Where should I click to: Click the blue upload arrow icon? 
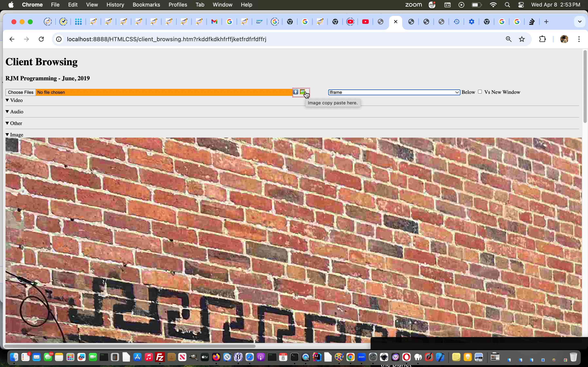pos(295,92)
